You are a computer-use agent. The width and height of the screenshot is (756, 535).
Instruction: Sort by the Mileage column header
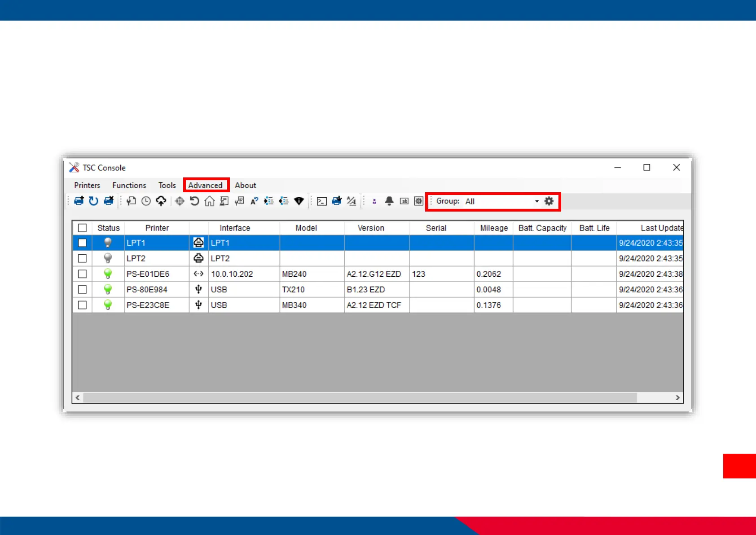pyautogui.click(x=494, y=228)
